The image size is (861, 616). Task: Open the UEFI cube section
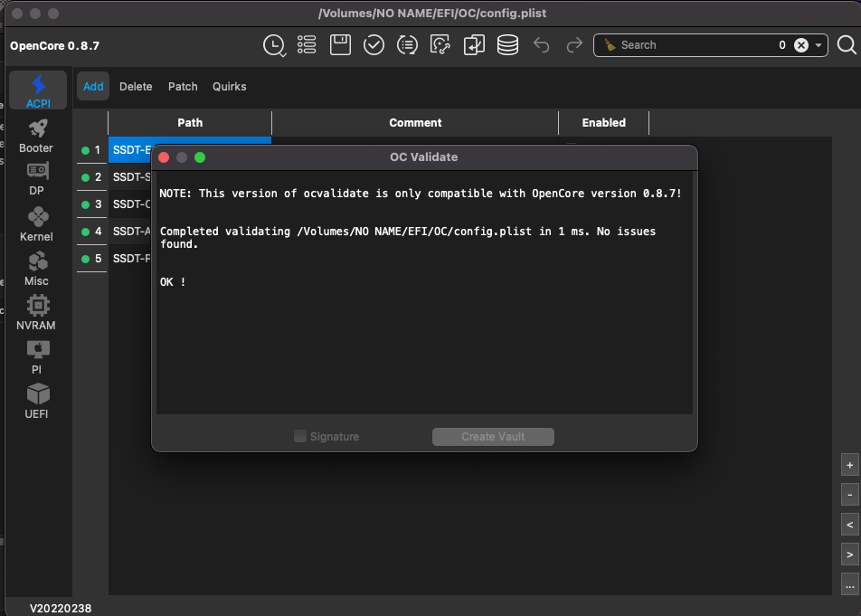pyautogui.click(x=37, y=401)
